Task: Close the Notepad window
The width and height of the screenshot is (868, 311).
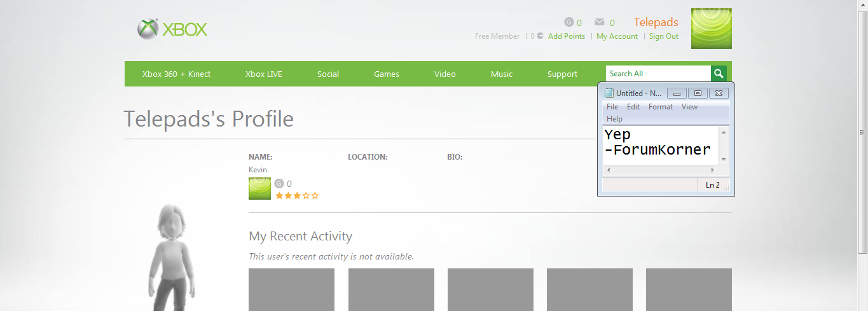Action: pos(719,93)
